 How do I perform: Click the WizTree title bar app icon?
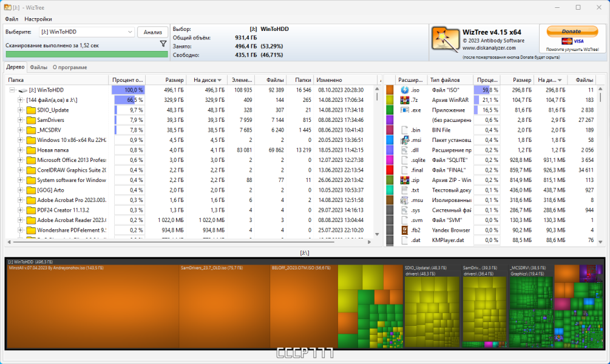click(7, 7)
